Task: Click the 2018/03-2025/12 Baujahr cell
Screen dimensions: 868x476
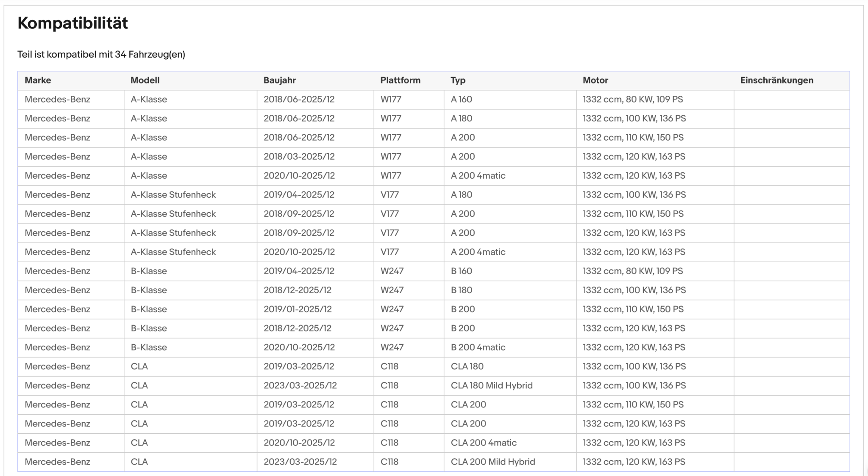Action: pyautogui.click(x=315, y=157)
